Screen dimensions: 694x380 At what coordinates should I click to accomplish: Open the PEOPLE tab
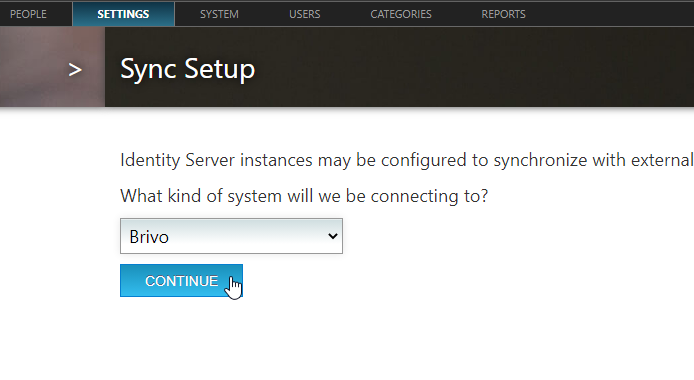click(x=28, y=14)
